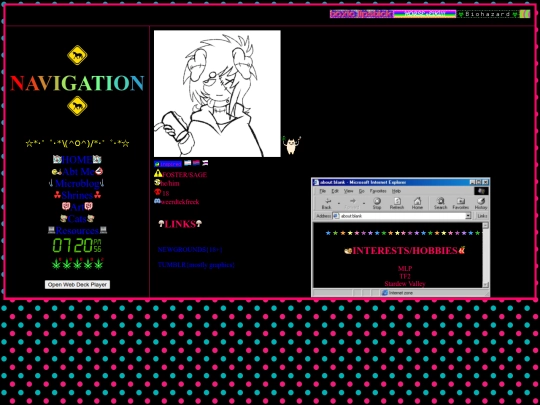
Task: Expand the Back button history dropdown arrow
Action: (339, 203)
